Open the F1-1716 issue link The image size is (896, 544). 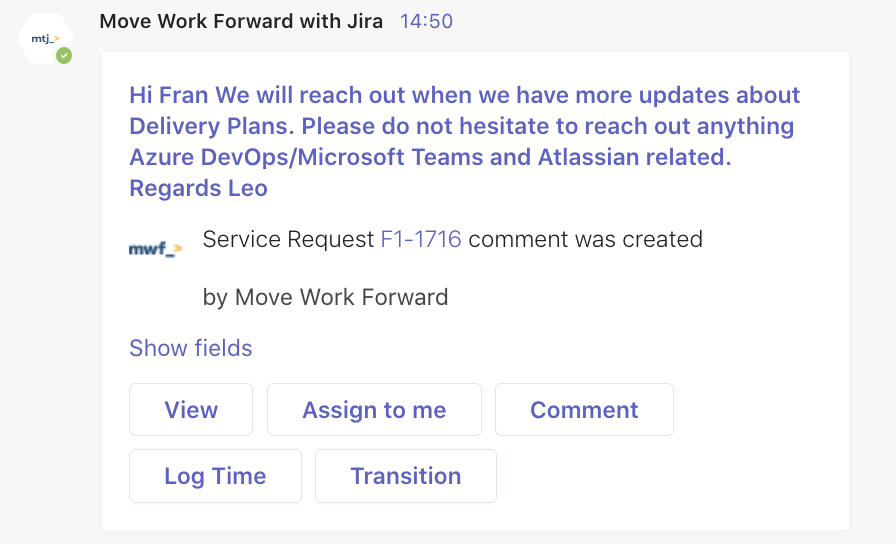[x=421, y=239]
